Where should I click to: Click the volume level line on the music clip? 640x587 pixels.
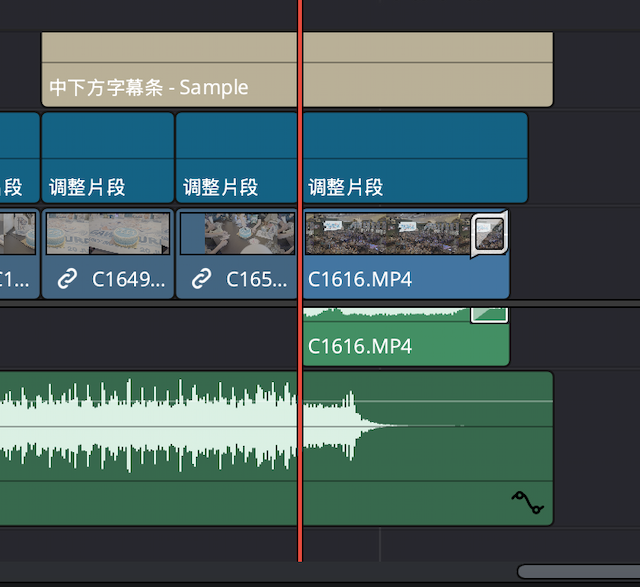(x=450, y=401)
